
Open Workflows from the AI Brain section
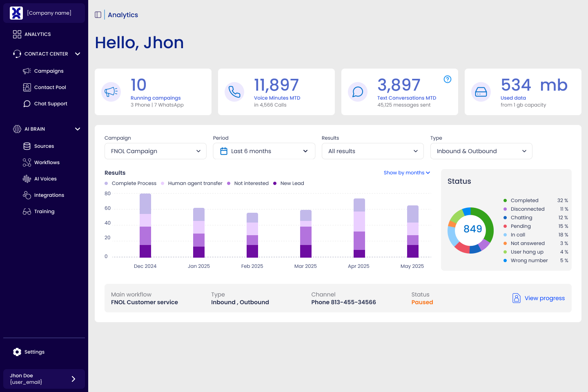coord(46,162)
